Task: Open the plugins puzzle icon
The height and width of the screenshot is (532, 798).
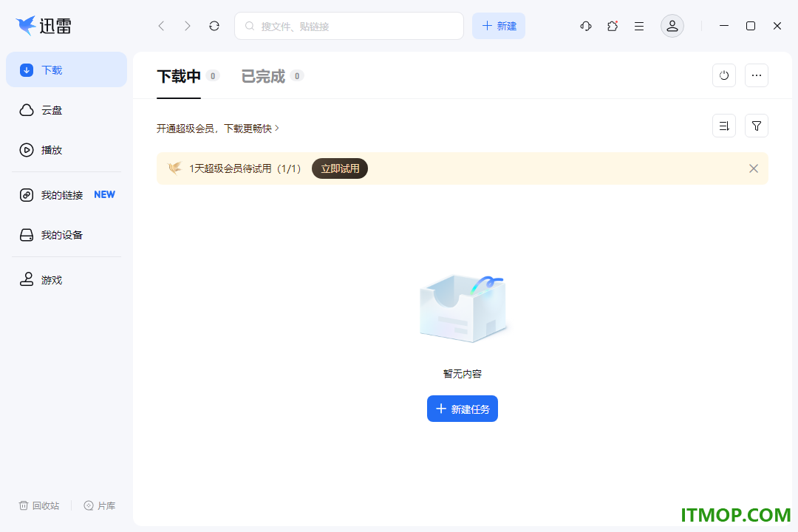Action: [x=613, y=26]
